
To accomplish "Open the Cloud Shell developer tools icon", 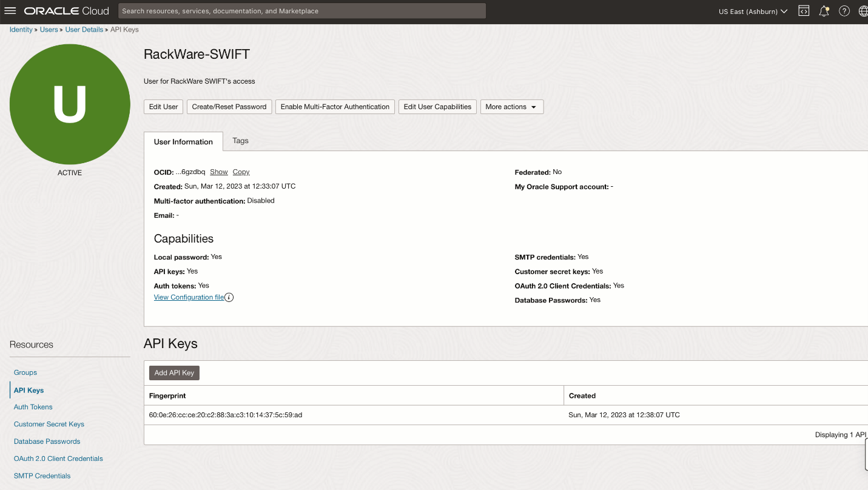I will (x=804, y=11).
